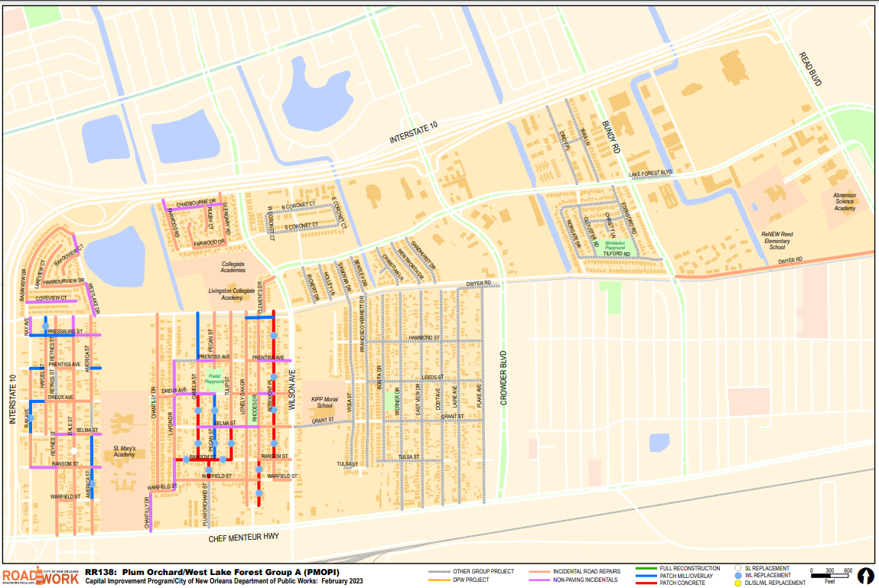Image resolution: width=879 pixels, height=588 pixels.
Task: Click the LEEDS ST street label
Action: coord(432,377)
